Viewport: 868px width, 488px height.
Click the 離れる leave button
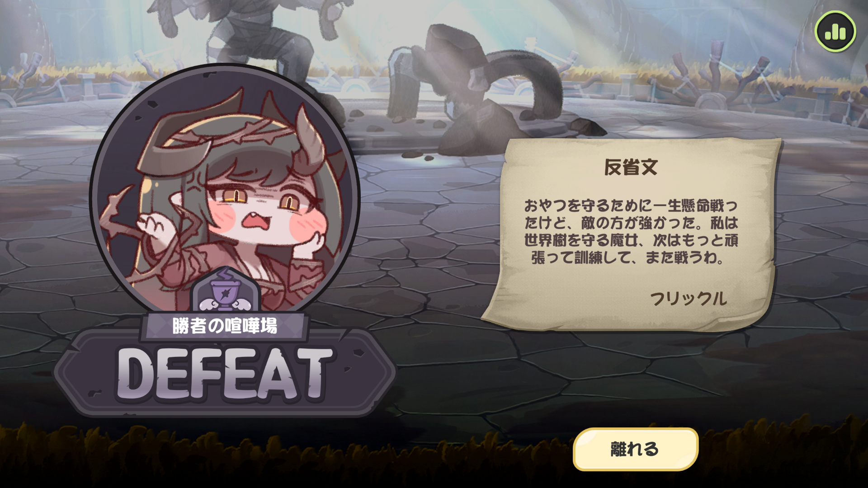click(635, 449)
